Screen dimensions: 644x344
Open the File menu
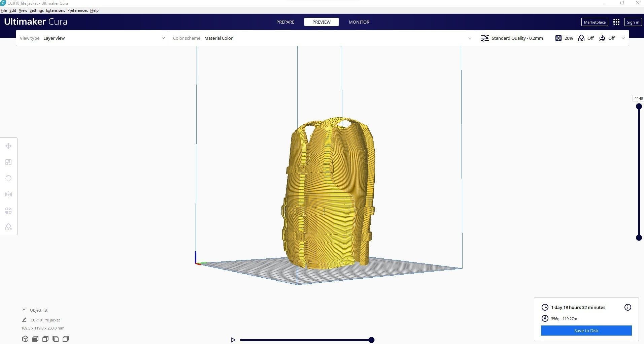tap(4, 10)
